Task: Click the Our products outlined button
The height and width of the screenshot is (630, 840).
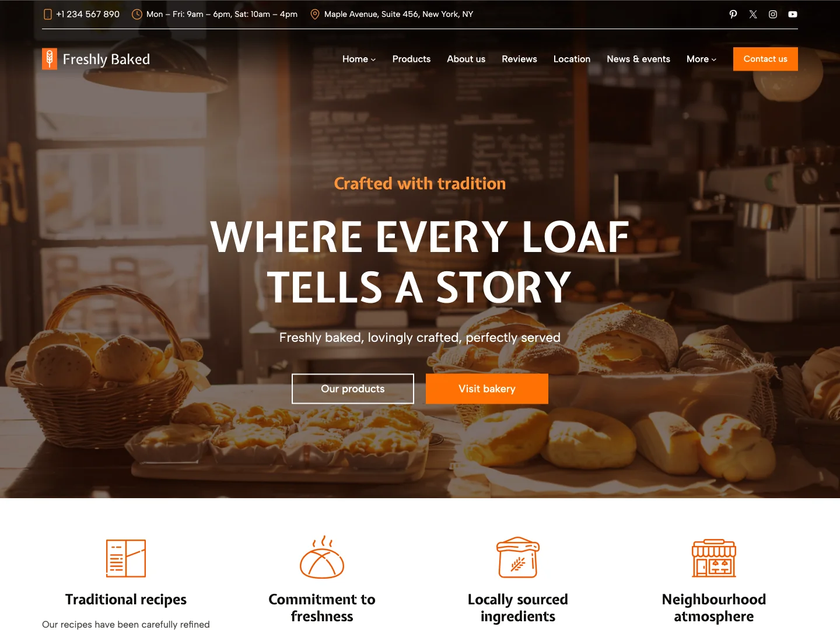Action: (x=353, y=388)
